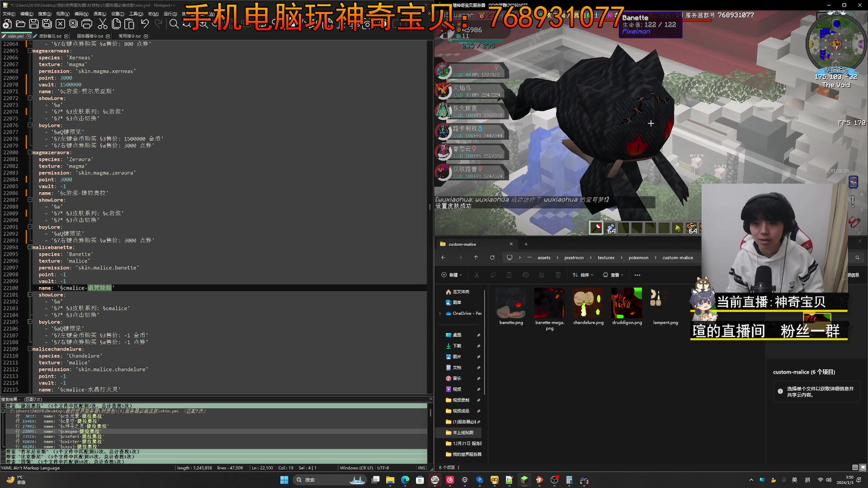This screenshot has width=868, height=488.
Task: Add a new tab in File Explorer
Action: point(526,244)
